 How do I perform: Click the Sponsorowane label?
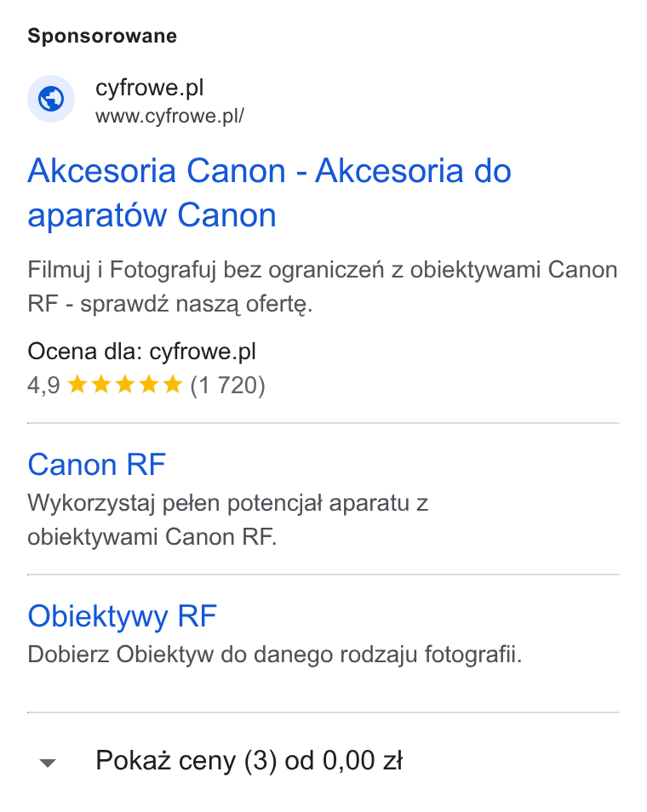[x=102, y=37]
